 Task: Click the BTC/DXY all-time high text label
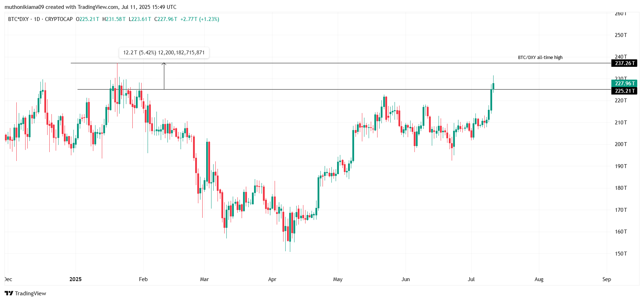point(540,58)
